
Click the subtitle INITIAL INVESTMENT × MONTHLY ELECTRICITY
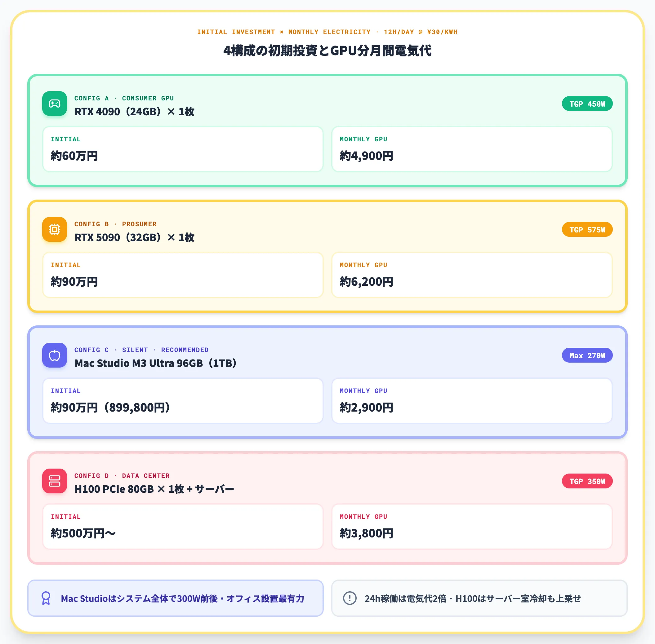point(284,32)
